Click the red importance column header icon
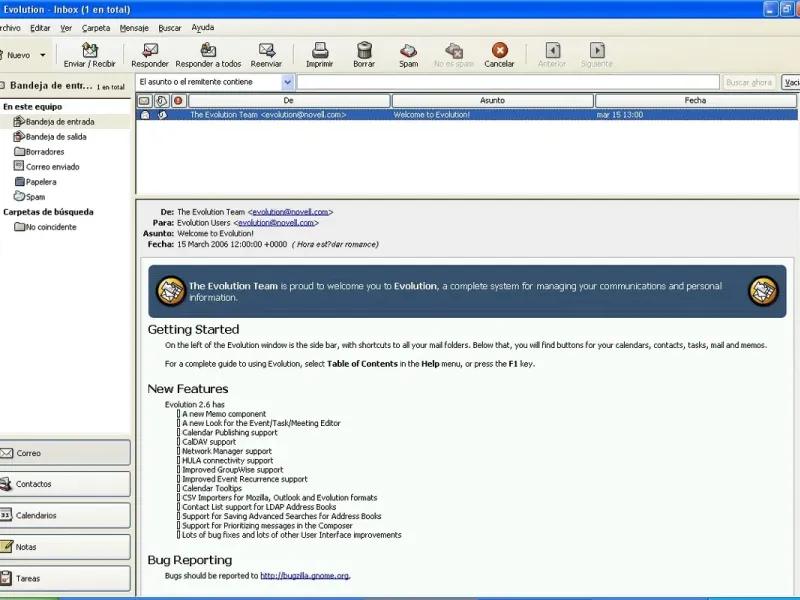800x600 pixels. (178, 101)
